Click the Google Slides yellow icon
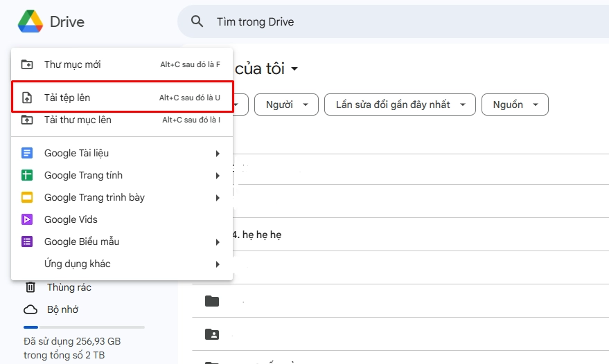 point(27,197)
